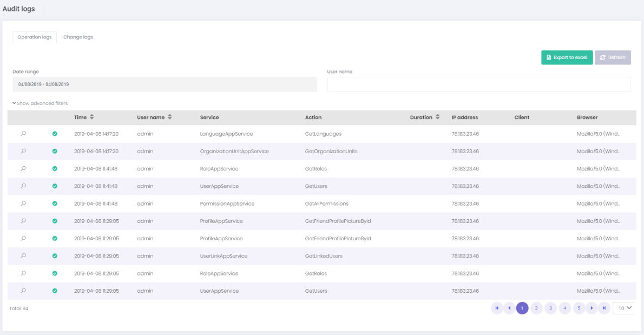This screenshot has width=644, height=335.
Task: Expand the advanced filters section
Action: tap(40, 103)
